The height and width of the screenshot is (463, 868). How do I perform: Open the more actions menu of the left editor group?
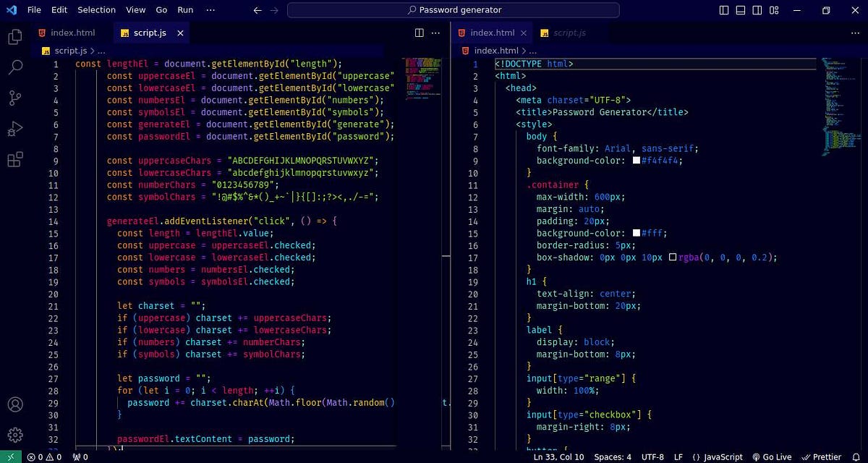click(x=435, y=33)
